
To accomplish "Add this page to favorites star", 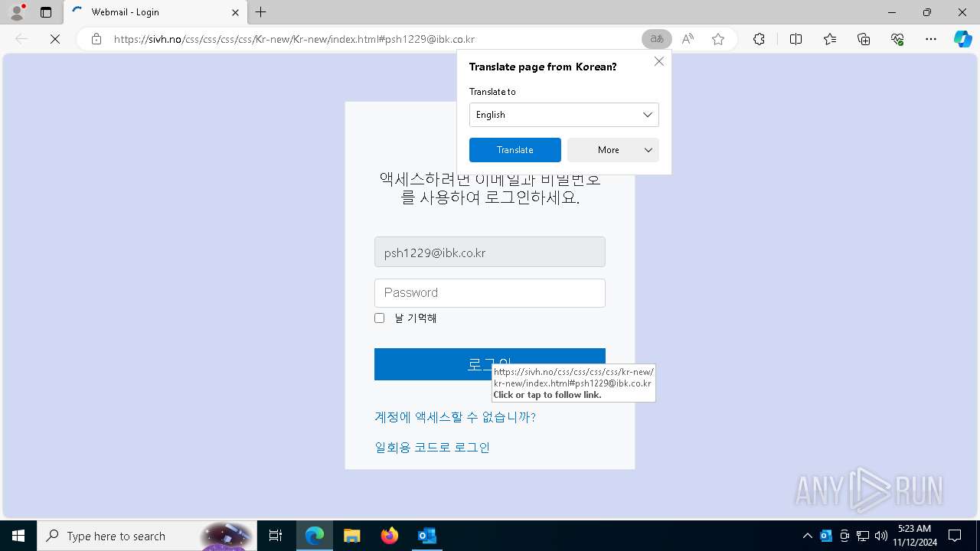I will click(x=718, y=39).
